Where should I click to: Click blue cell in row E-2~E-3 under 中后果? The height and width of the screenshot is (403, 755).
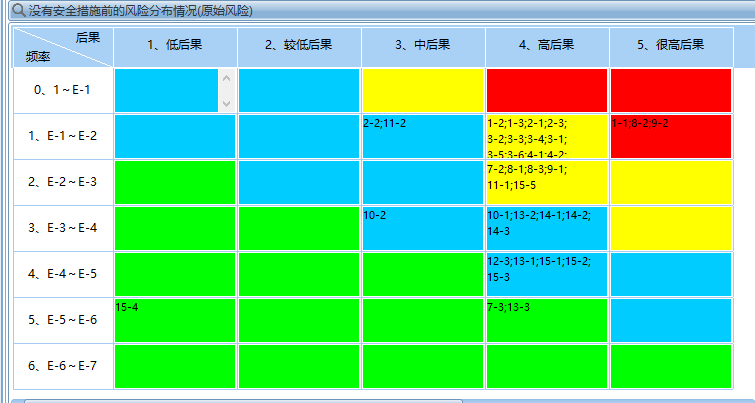click(423, 182)
